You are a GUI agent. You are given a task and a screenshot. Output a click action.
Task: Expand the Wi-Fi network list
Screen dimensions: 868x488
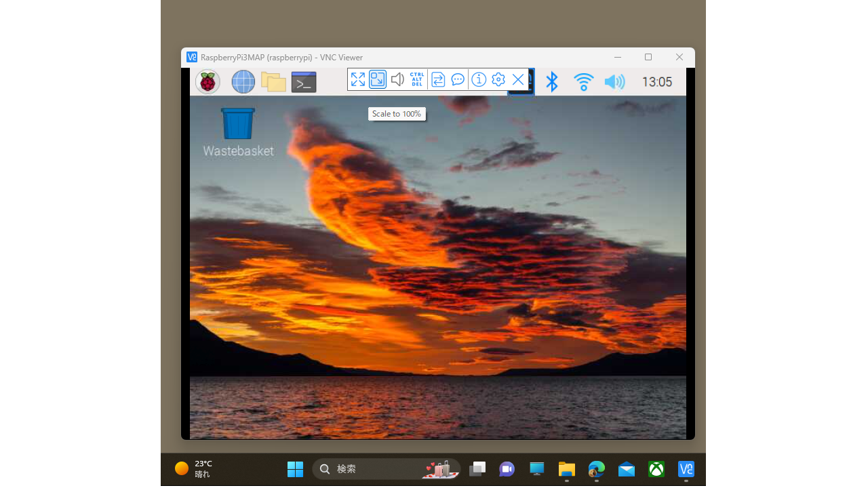[x=583, y=82]
